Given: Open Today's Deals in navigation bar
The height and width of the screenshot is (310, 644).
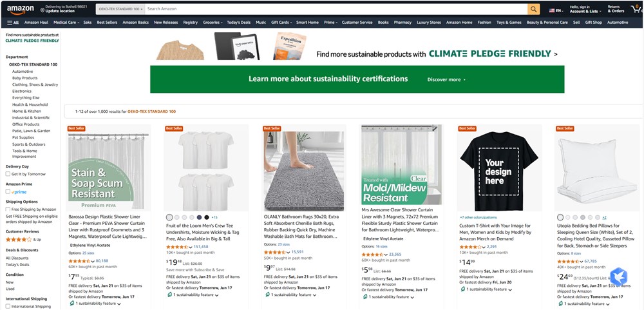Looking at the screenshot, I should (x=239, y=23).
